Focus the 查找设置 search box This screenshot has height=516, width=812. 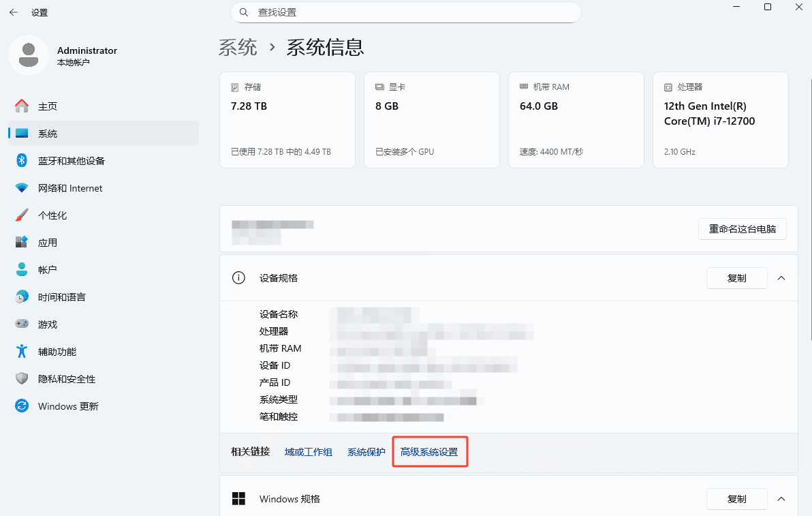point(405,12)
